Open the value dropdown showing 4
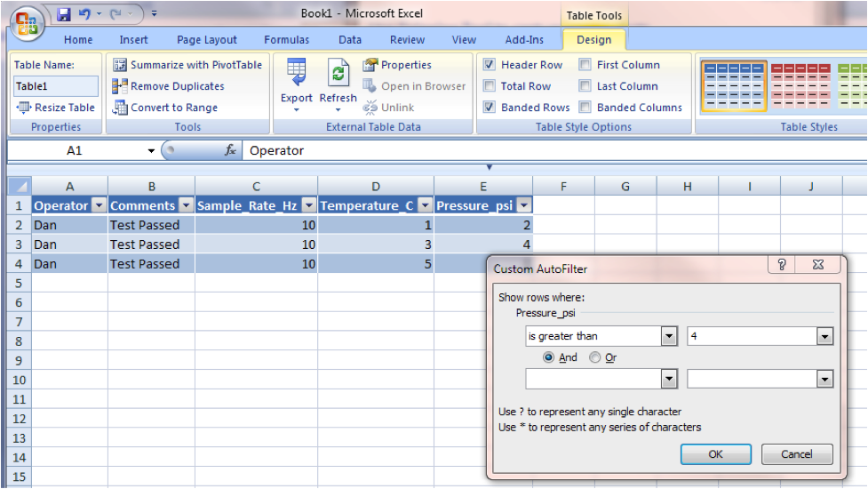Image resolution: width=868 pixels, height=489 pixels. tap(824, 336)
